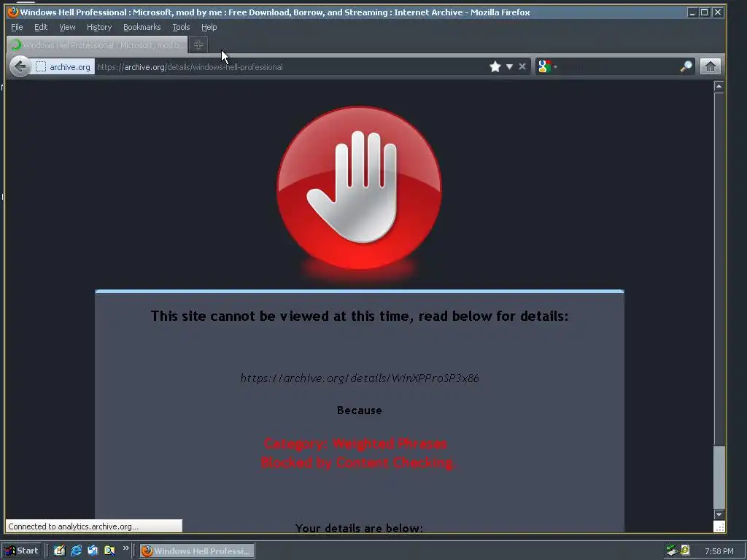Click 'Your details are below' text
The image size is (747, 560).
(359, 528)
